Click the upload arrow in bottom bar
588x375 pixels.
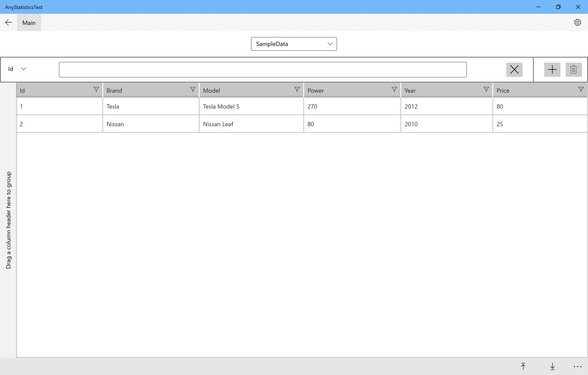click(x=523, y=366)
